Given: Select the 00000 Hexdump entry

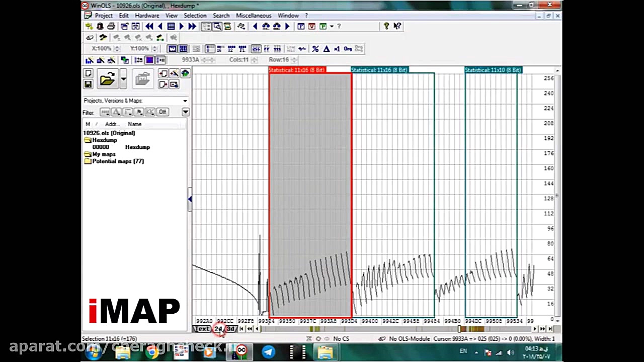Looking at the screenshot, I should click(121, 147).
